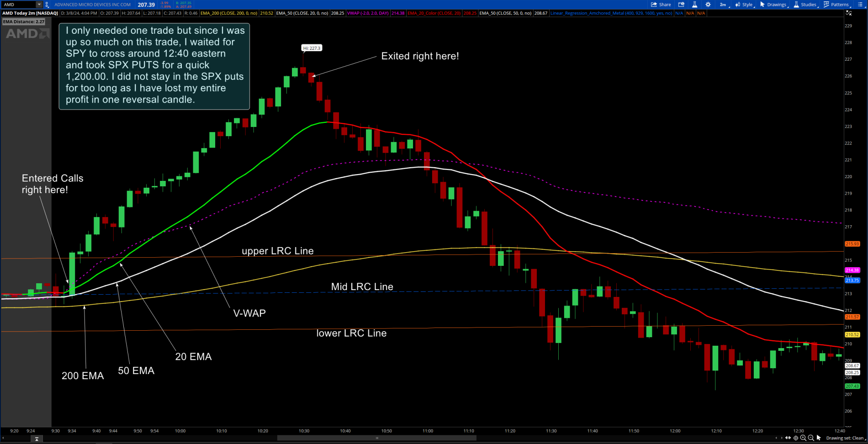The width and height of the screenshot is (868, 444).
Task: Click the zoom out magnifier icon
Action: [x=811, y=438]
